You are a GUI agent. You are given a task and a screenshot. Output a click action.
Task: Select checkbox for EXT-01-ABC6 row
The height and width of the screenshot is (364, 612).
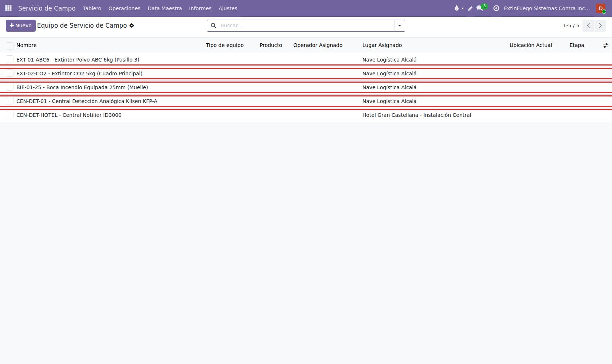tap(10, 59)
